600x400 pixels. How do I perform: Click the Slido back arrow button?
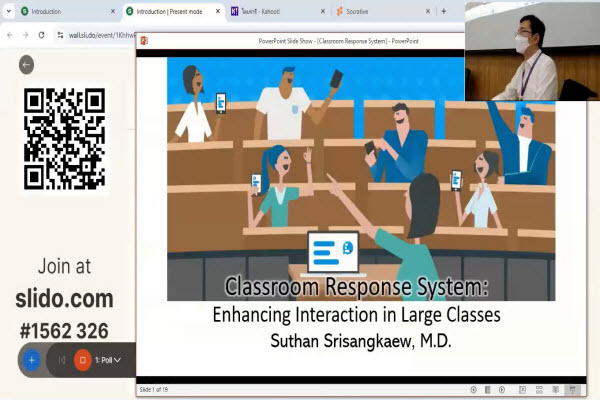tap(26, 65)
